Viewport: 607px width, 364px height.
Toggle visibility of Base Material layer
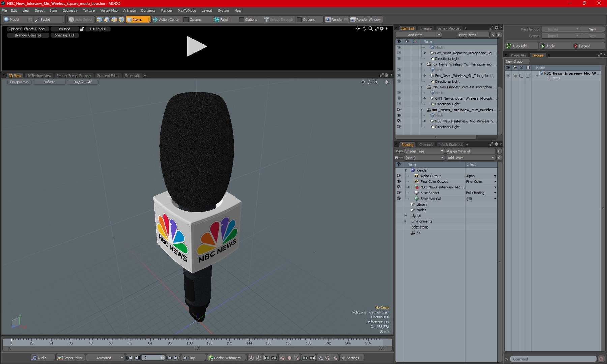click(399, 199)
